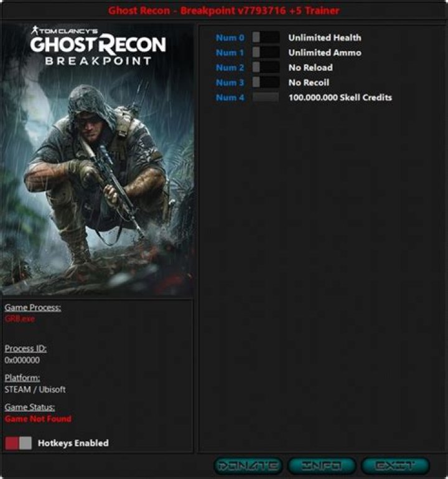Viewport: 448px width, 479px height.
Task: Click the trainer title bar text
Action: point(224,11)
